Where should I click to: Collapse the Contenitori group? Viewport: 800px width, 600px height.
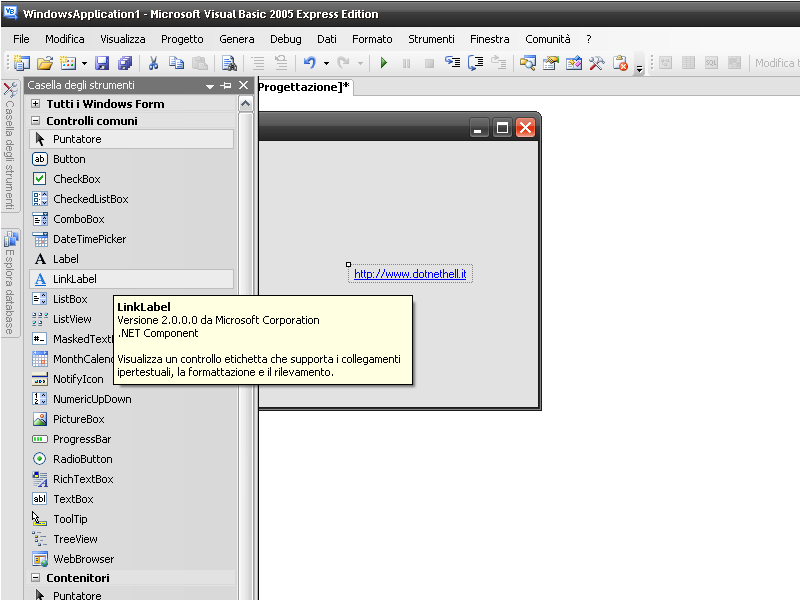[x=35, y=578]
